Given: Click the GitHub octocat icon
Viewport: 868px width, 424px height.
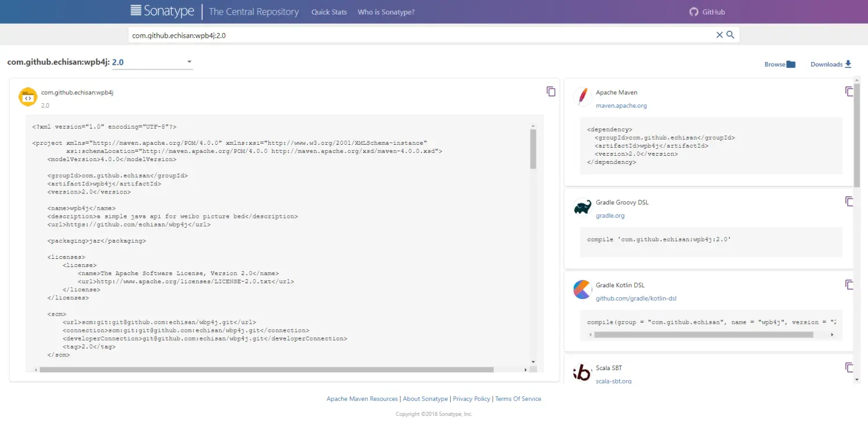Looking at the screenshot, I should tap(694, 12).
